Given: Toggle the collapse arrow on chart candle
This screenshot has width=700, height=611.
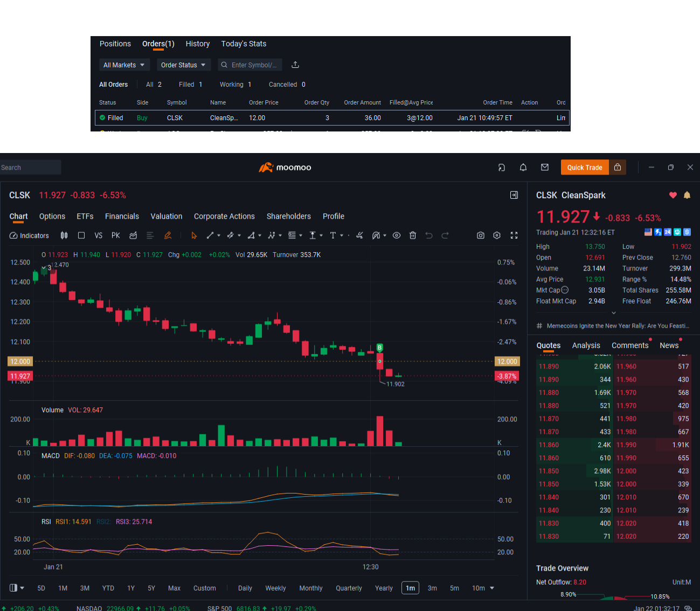Looking at the screenshot, I should tap(44, 268).
